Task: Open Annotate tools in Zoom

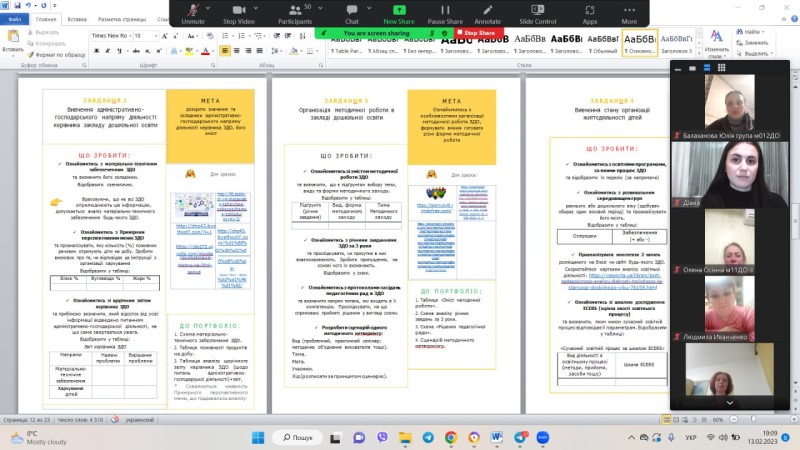Action: (x=487, y=14)
